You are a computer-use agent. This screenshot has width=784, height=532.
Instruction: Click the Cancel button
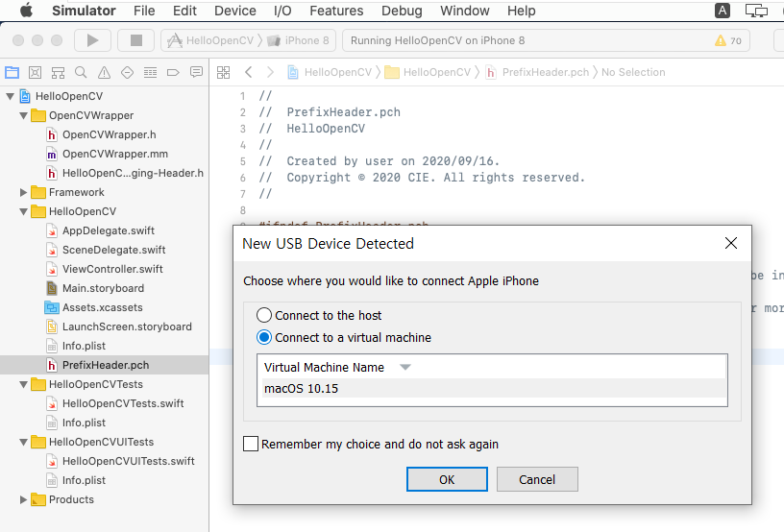coord(537,479)
